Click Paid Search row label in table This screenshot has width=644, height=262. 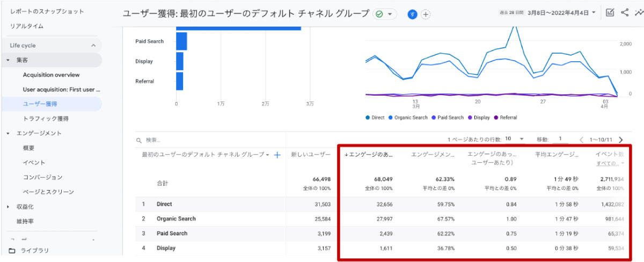(171, 234)
